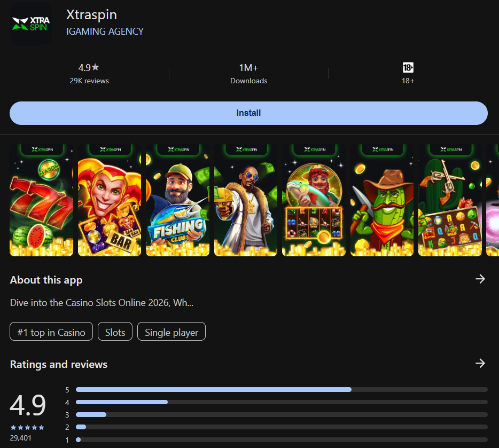Click the Install button
This screenshot has width=499, height=448.
coord(248,113)
